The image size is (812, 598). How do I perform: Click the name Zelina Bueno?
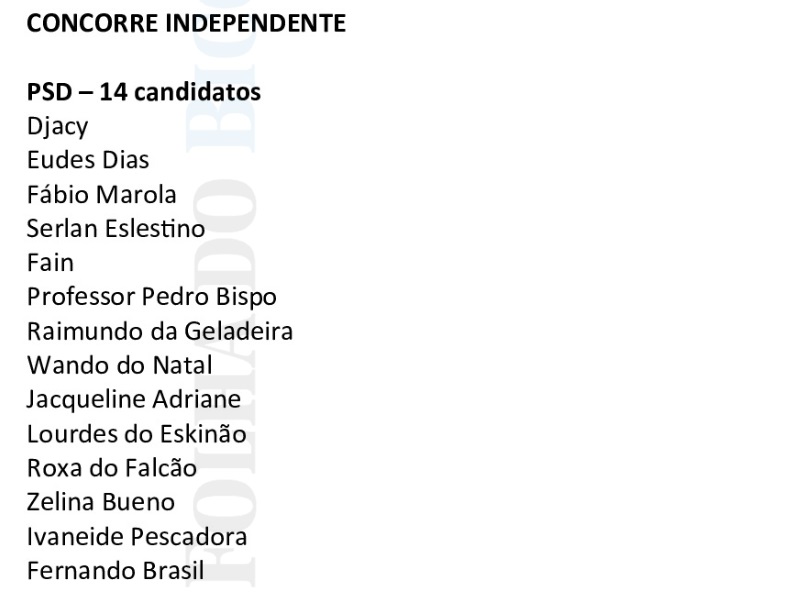tap(100, 502)
